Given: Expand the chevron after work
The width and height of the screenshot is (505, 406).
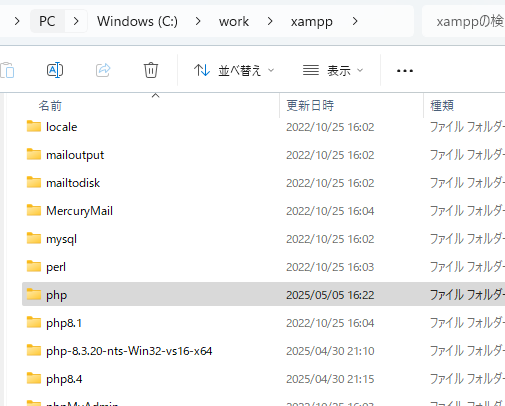Looking at the screenshot, I should click(270, 21).
